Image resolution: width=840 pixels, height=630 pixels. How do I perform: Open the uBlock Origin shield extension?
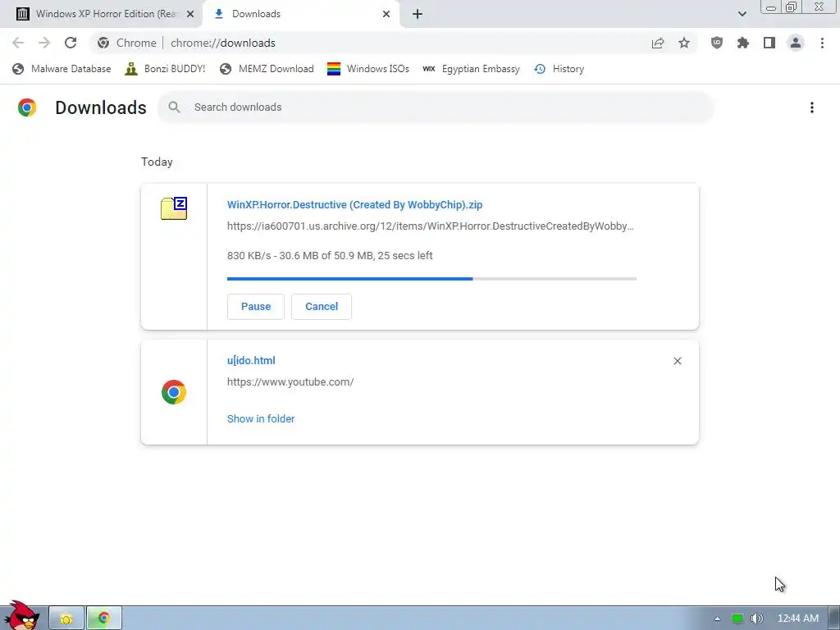pyautogui.click(x=717, y=43)
